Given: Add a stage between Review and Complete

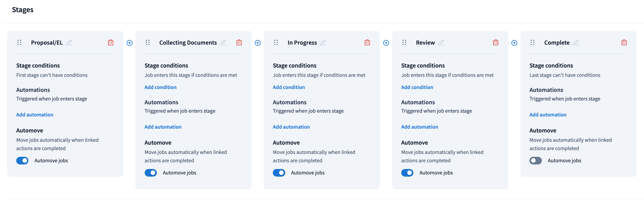Looking at the screenshot, I should click(514, 43).
